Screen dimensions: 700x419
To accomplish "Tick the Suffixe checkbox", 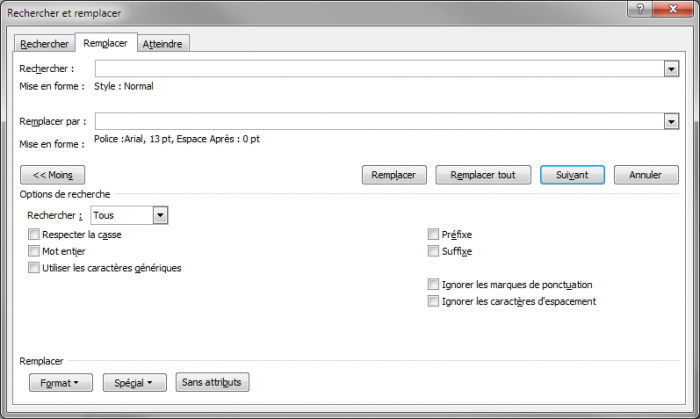I will pyautogui.click(x=433, y=251).
